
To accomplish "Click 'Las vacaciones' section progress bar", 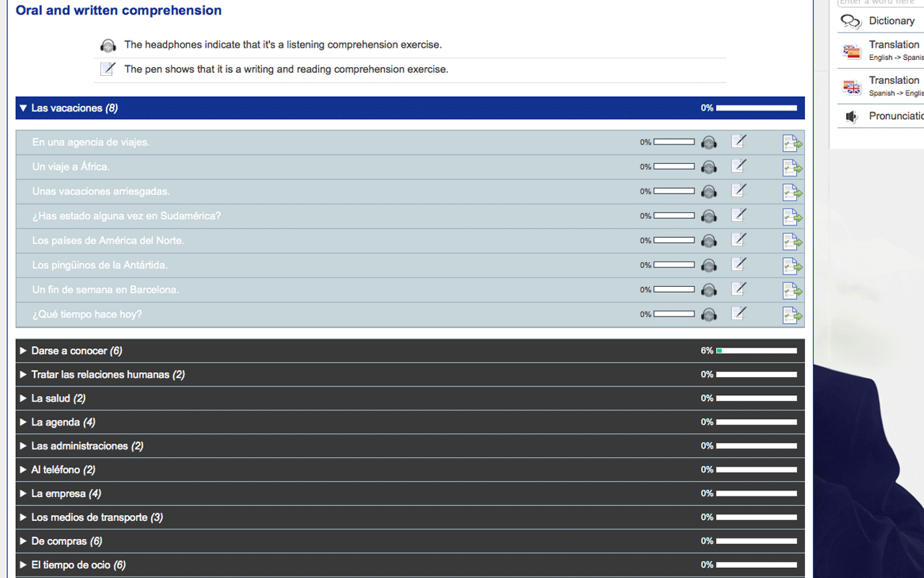I will [757, 108].
